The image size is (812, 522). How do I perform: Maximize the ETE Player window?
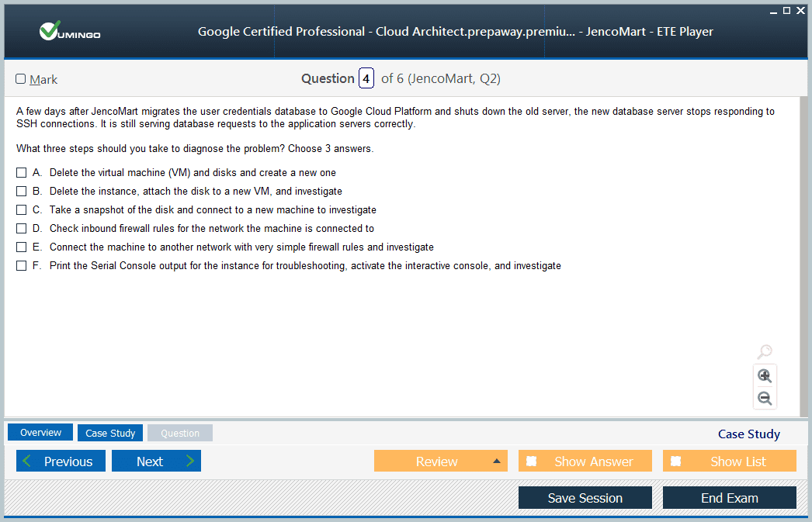[x=786, y=10]
